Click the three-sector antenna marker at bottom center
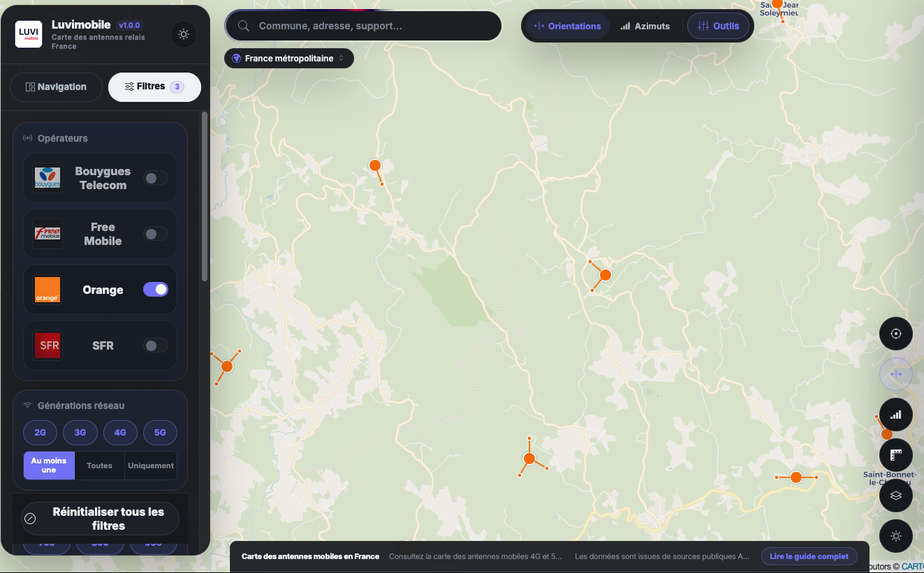This screenshot has height=573, width=924. 529,459
